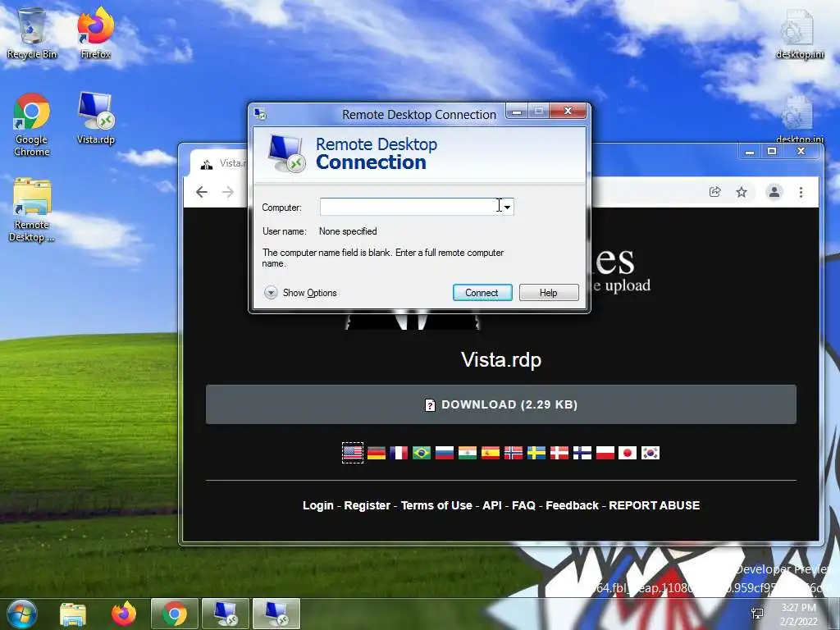Viewport: 840px width, 630px height.
Task: Launch Firefox from the desktop shortcut
Action: coord(96,33)
